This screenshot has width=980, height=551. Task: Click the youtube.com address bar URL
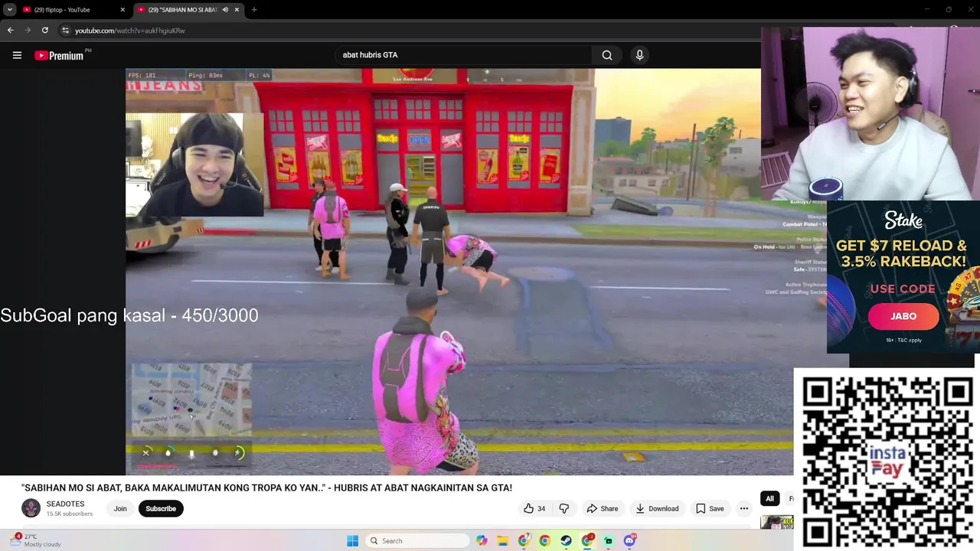click(x=130, y=31)
